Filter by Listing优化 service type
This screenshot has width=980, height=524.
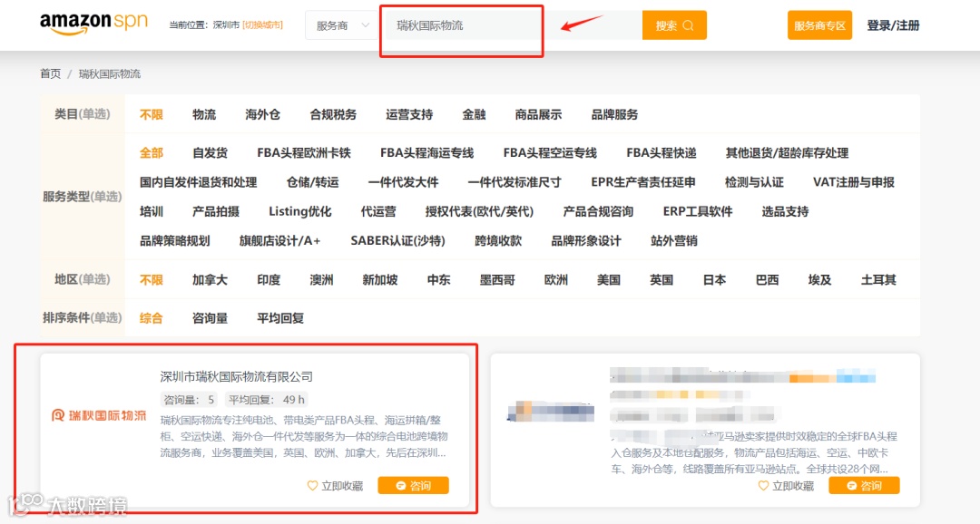coord(300,211)
